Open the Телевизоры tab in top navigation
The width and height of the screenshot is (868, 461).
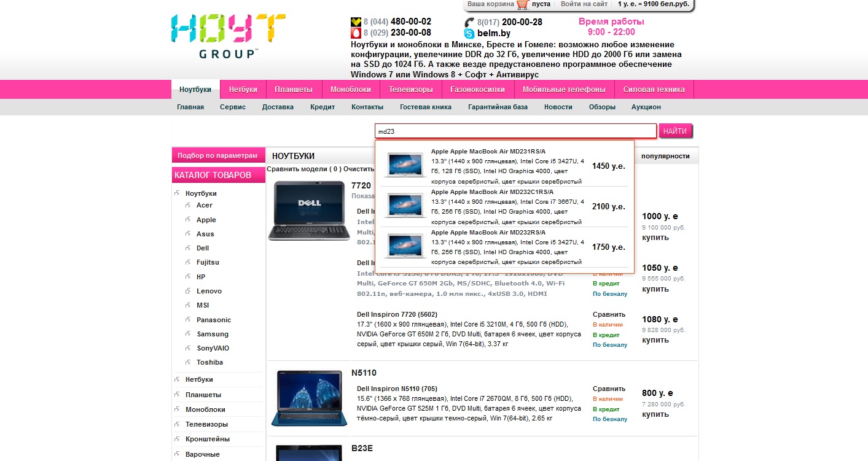coord(411,90)
